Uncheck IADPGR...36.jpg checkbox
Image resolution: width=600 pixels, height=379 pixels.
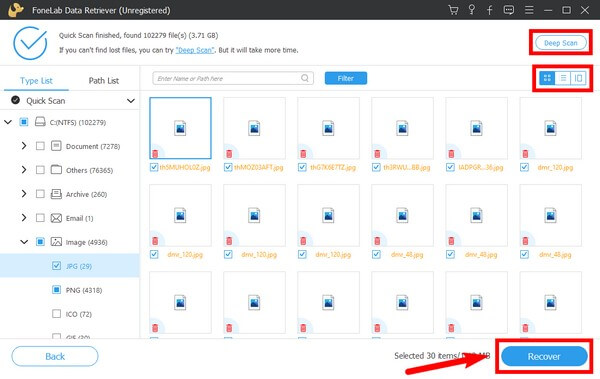(450, 167)
